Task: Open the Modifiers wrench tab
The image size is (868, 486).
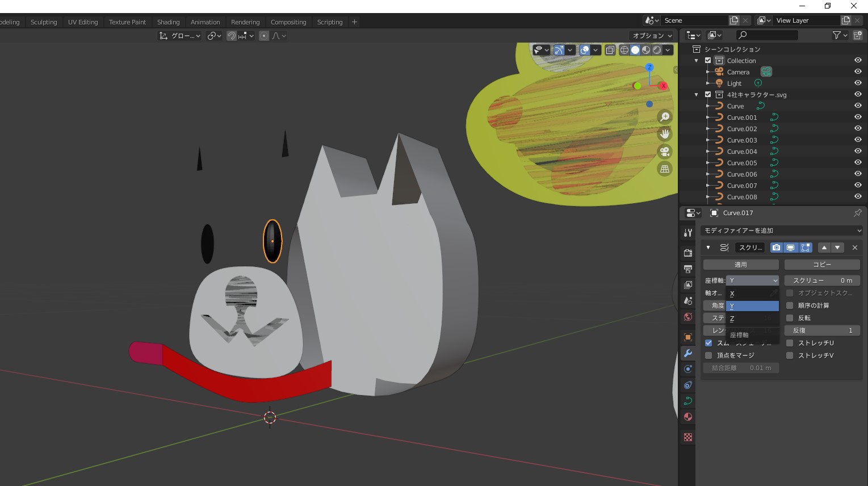Action: (x=688, y=353)
